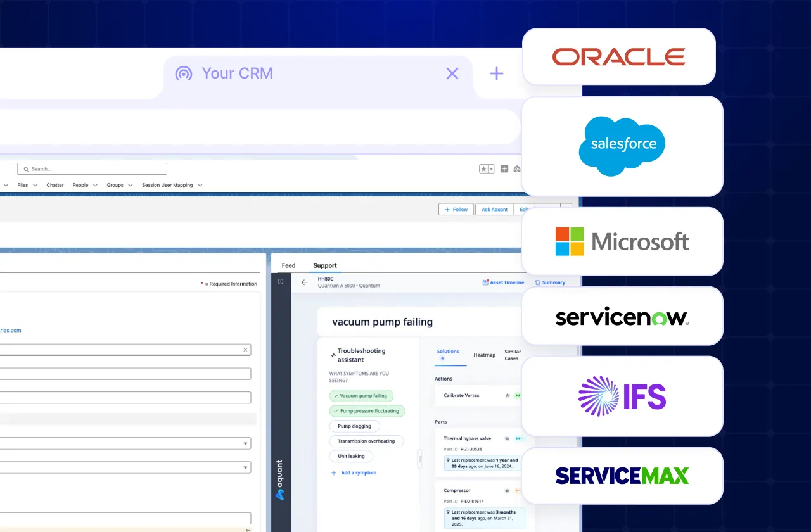Open a new browser tab with plus
This screenshot has width=811, height=532.
pyautogui.click(x=497, y=73)
